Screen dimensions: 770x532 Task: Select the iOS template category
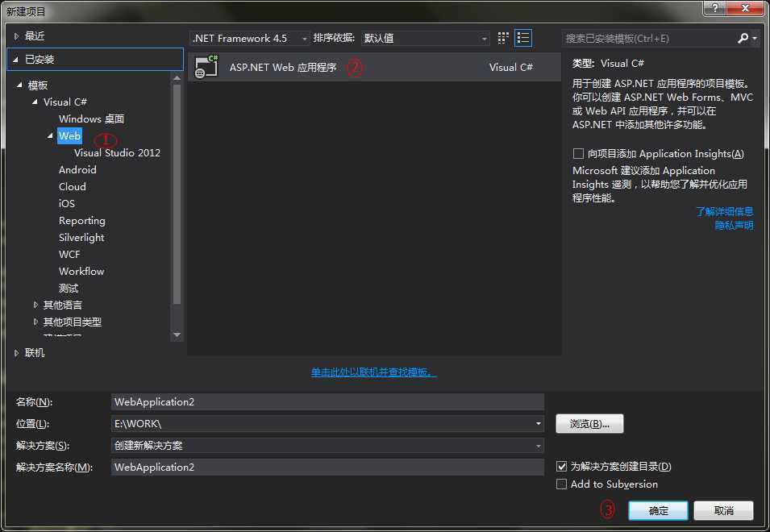coord(67,204)
